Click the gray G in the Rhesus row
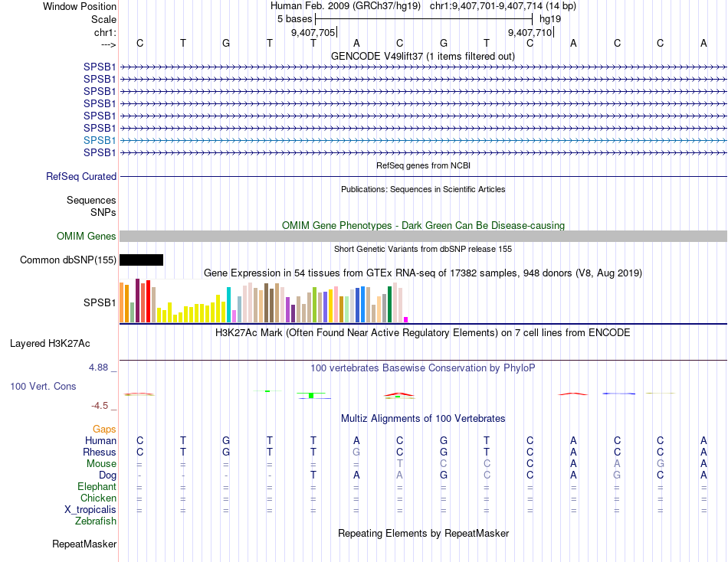 pyautogui.click(x=356, y=452)
